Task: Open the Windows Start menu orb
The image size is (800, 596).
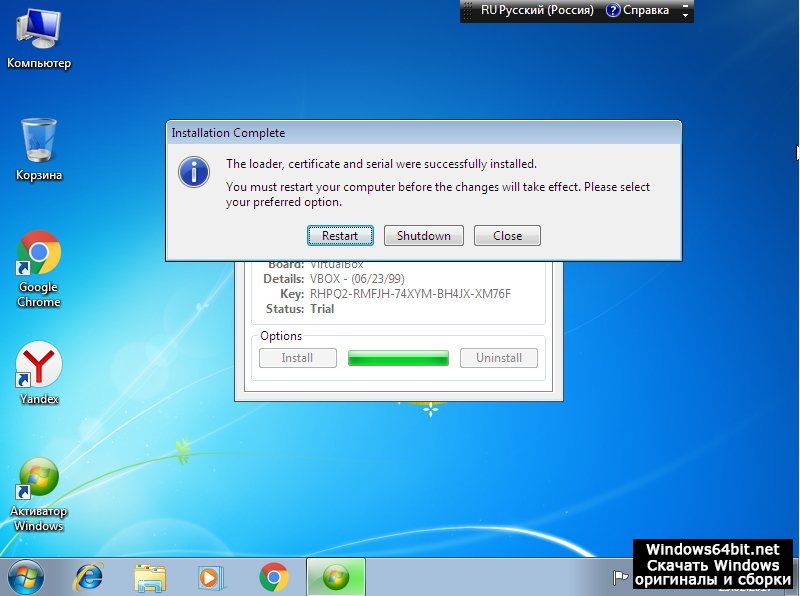Action: (x=27, y=577)
